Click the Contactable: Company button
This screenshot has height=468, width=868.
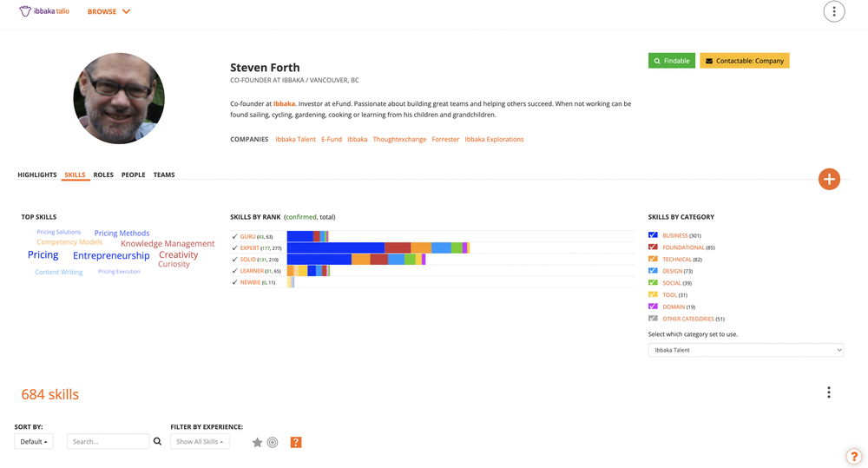click(745, 61)
